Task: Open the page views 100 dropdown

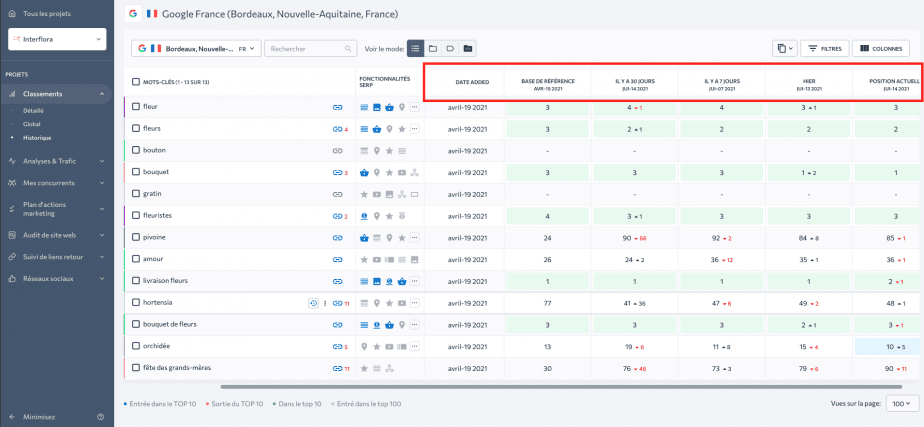Action: [x=903, y=403]
